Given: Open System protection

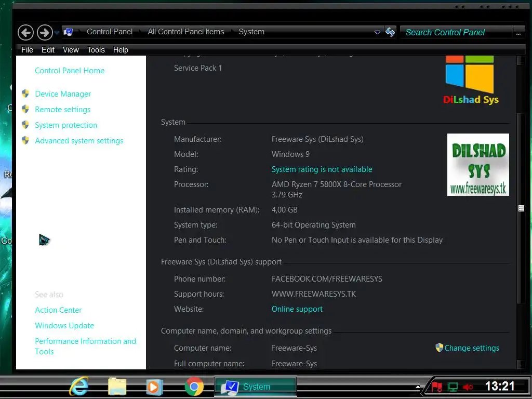Looking at the screenshot, I should pyautogui.click(x=66, y=125).
